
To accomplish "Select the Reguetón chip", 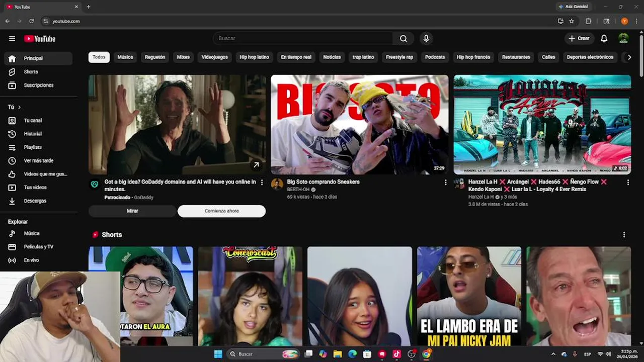I will point(155,57).
